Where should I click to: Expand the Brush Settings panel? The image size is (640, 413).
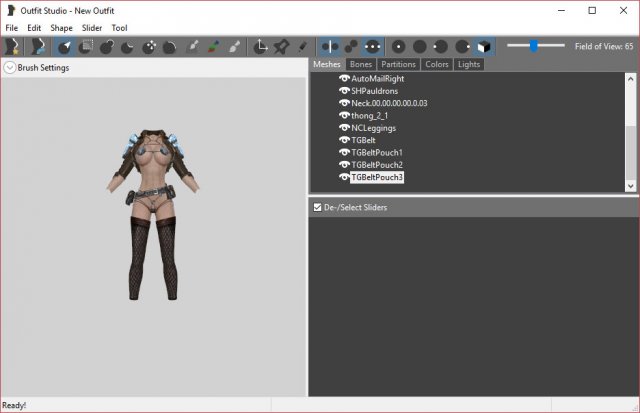(9, 68)
